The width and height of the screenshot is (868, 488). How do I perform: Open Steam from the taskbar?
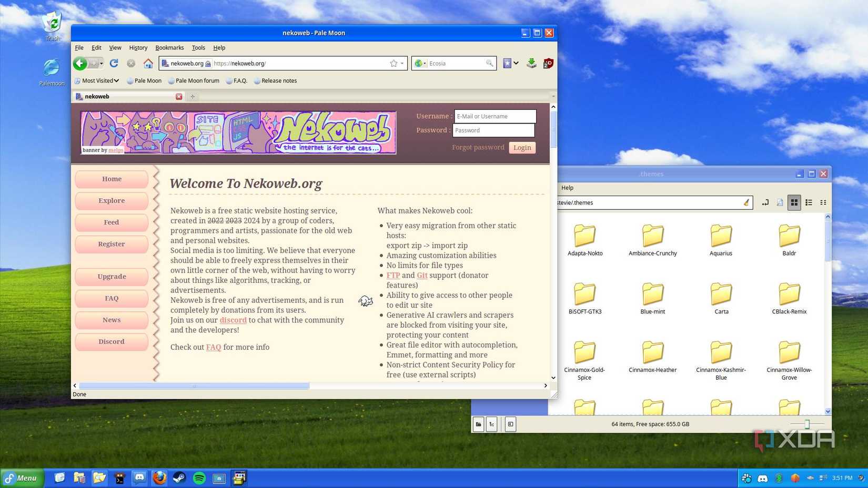[x=179, y=478]
